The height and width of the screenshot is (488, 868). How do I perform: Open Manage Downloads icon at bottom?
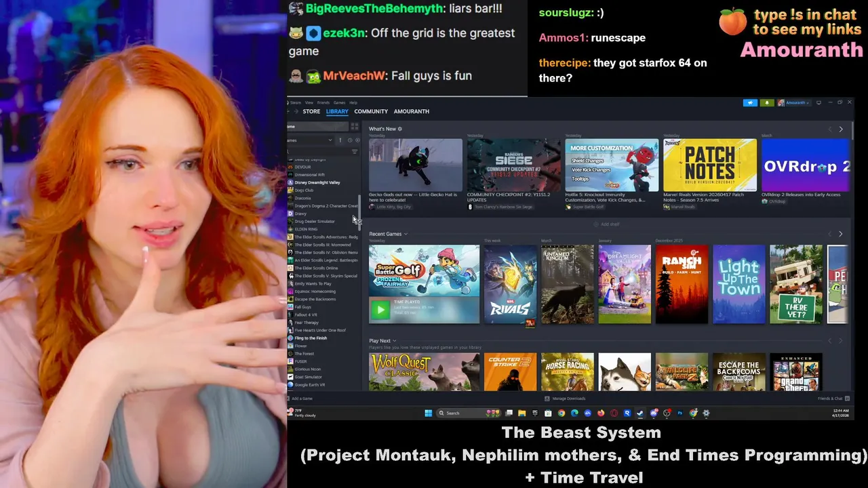pyautogui.click(x=548, y=399)
